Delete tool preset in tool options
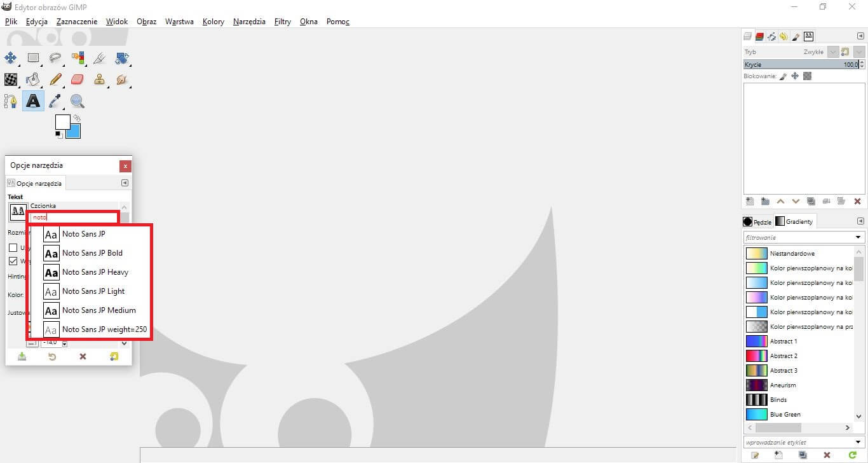This screenshot has height=463, width=868. pyautogui.click(x=83, y=357)
